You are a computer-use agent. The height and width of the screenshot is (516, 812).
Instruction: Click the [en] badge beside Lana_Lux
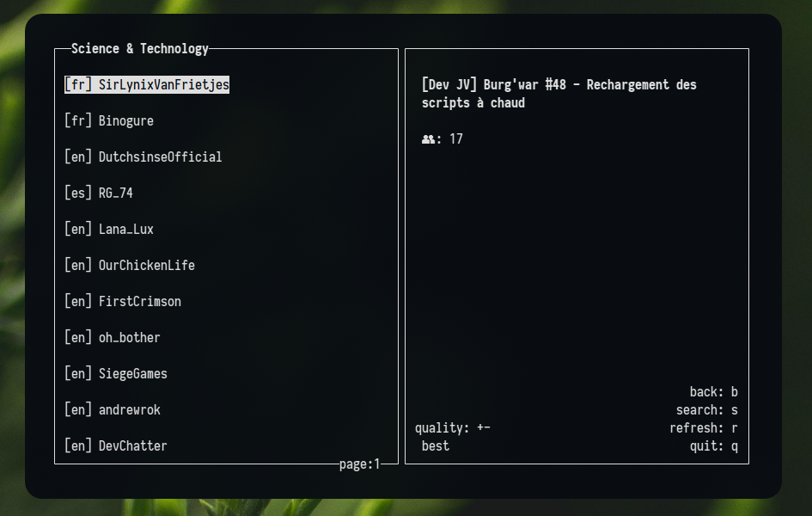76,229
